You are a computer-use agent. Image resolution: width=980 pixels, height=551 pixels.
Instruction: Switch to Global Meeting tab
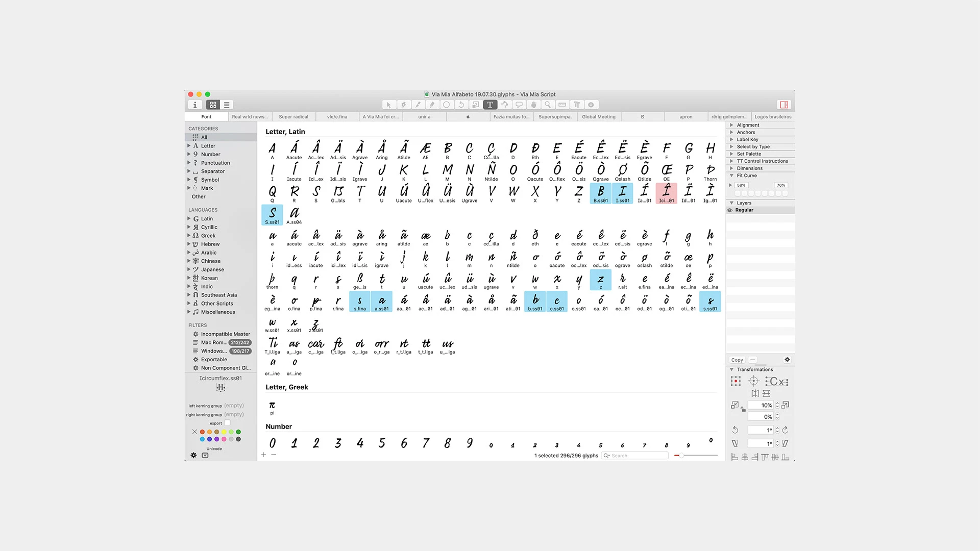599,117
